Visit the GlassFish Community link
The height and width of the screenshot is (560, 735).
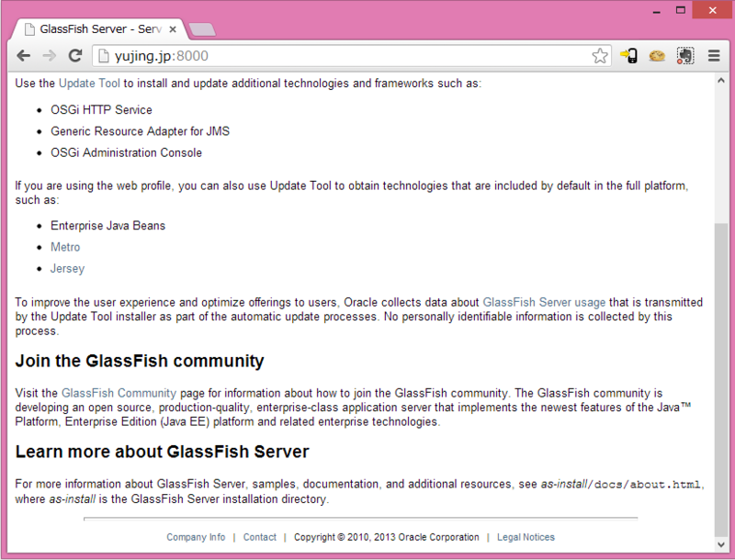pyautogui.click(x=119, y=393)
